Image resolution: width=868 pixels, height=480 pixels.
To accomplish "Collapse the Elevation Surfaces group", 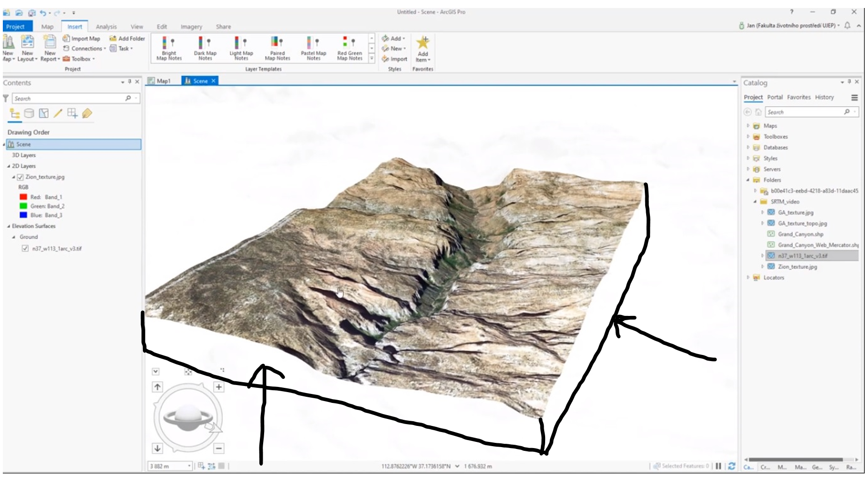I will pos(8,226).
